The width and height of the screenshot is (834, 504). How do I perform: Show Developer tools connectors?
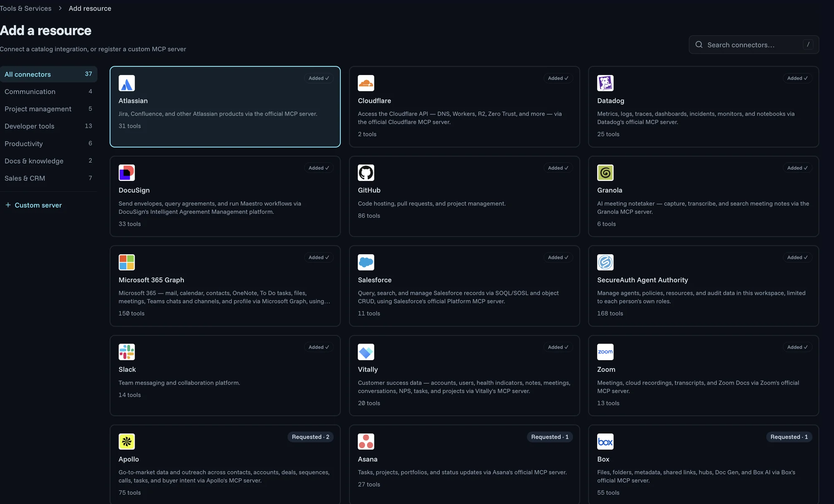pyautogui.click(x=48, y=126)
